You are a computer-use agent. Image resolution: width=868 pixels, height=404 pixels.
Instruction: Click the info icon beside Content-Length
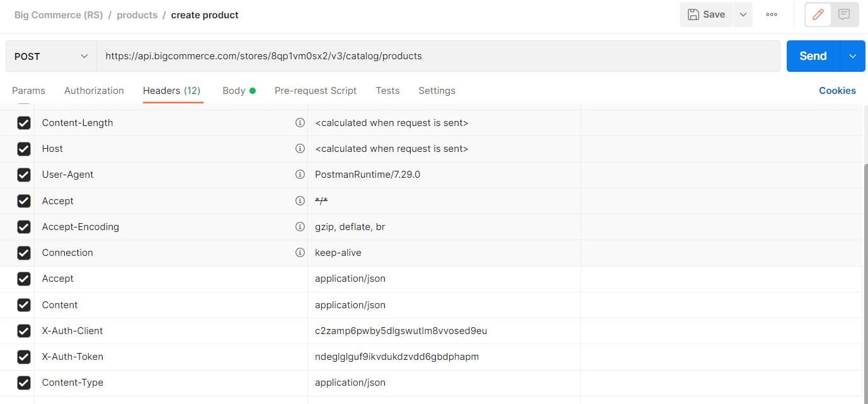300,122
